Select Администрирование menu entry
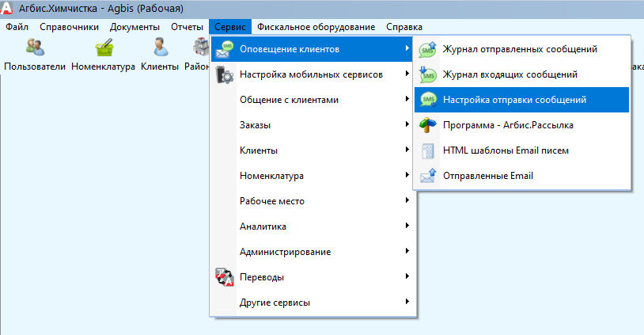 click(x=312, y=252)
